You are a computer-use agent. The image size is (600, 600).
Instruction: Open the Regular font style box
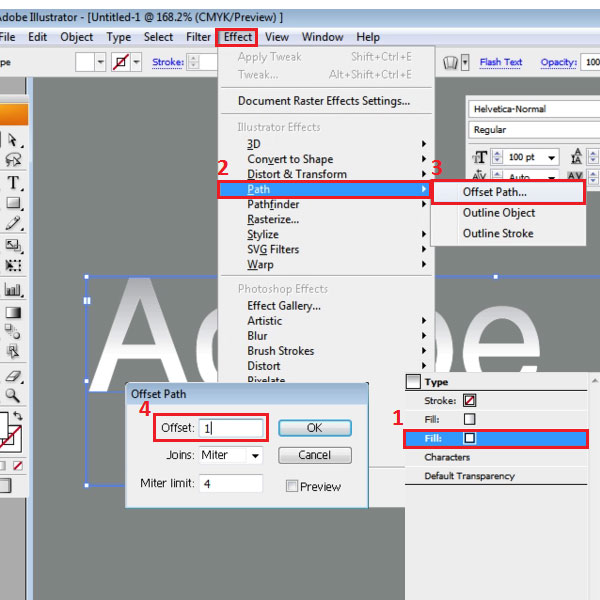click(535, 130)
